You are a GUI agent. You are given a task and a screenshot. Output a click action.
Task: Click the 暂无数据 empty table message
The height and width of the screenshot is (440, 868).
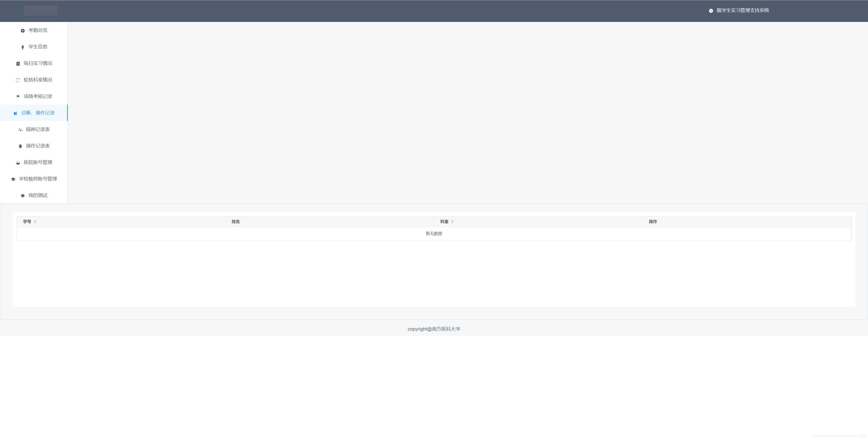click(x=434, y=234)
